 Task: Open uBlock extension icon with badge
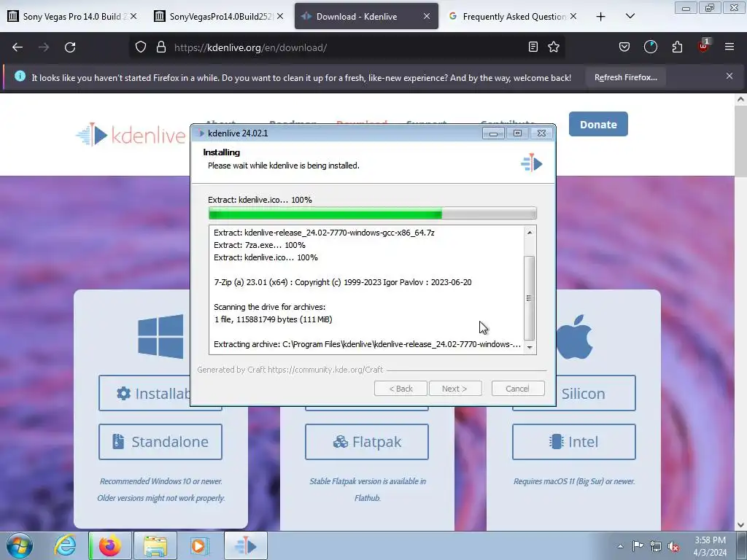point(704,46)
